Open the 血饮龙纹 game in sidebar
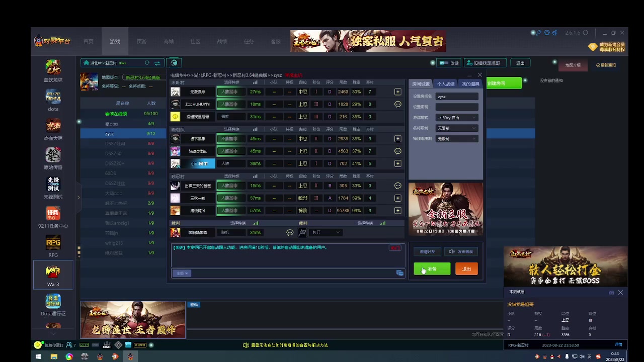Viewport: 644px width, 362px height. coord(53,71)
